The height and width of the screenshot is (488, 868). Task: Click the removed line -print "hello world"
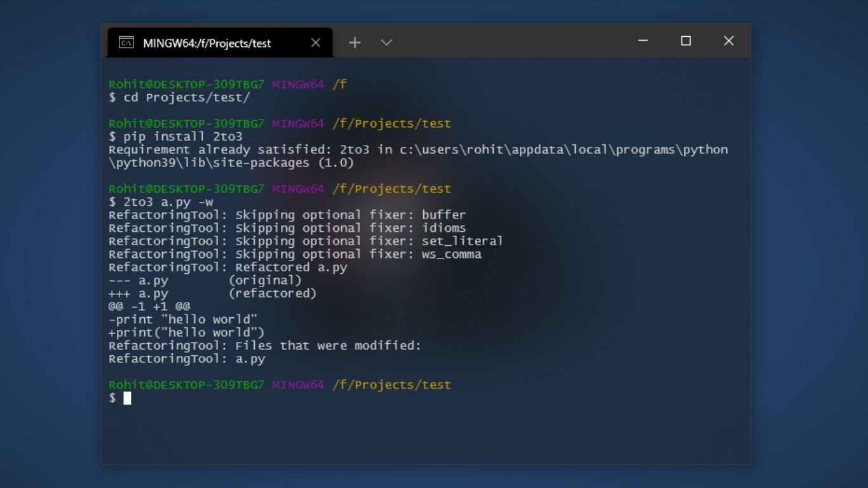point(183,320)
